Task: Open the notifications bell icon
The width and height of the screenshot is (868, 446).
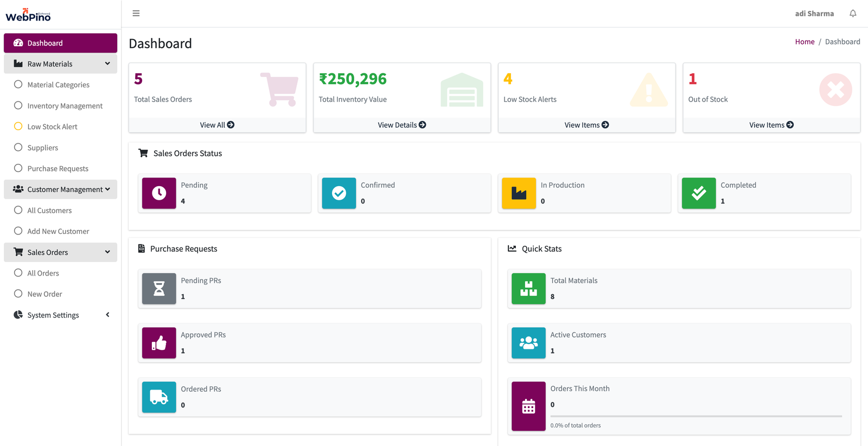Action: [853, 14]
